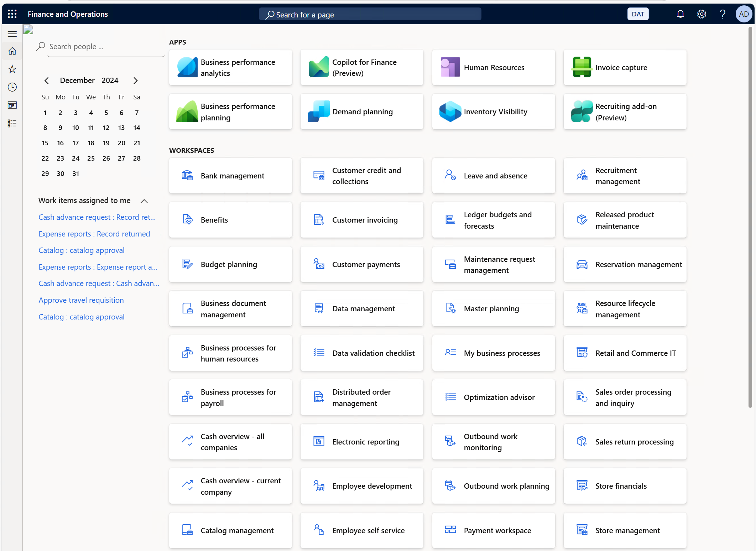Click the DAT company picker
Viewport: 756px width, 551px height.
[638, 14]
